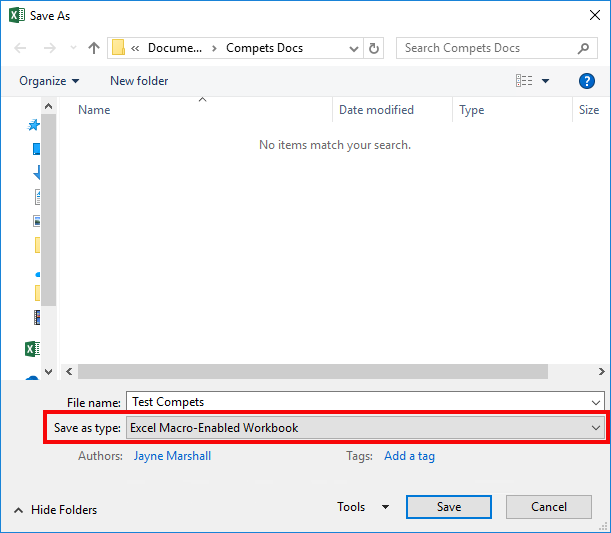Click the Cancel button
Screen dimensions: 611x533
coord(549,507)
